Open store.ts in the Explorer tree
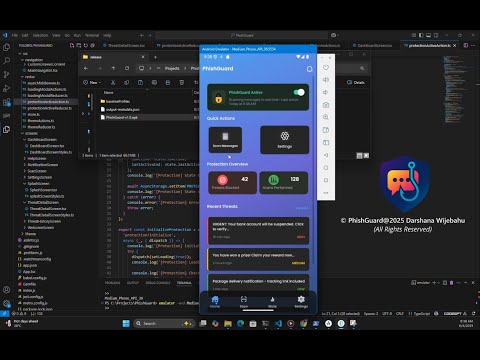This screenshot has height=360, width=480. coord(33,114)
